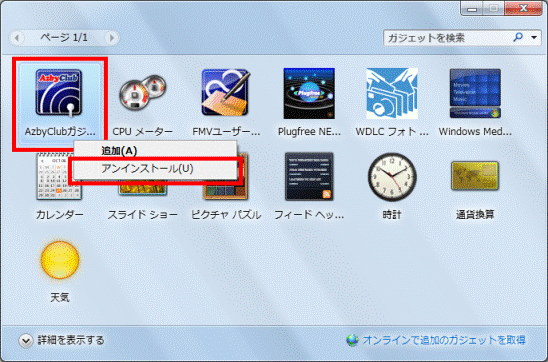This screenshot has width=548, height=362.
Task: Select the フィード ヘッドライン gadget icon
Action: coord(309,176)
